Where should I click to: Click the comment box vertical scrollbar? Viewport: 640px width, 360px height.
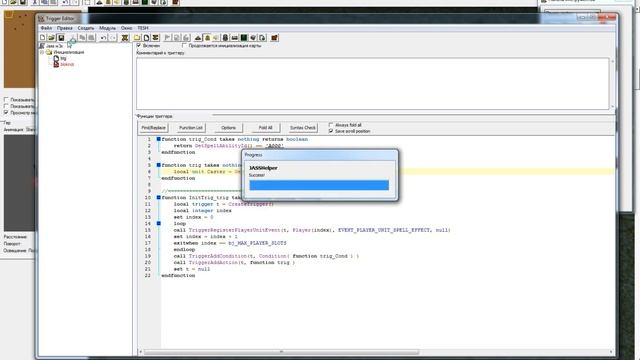612,84
